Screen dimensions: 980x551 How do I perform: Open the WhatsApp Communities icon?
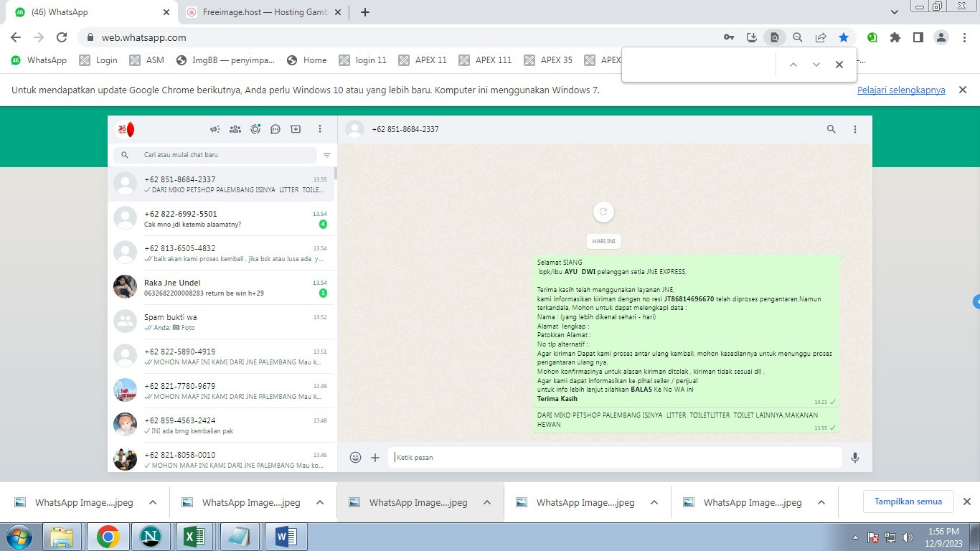coord(235,129)
